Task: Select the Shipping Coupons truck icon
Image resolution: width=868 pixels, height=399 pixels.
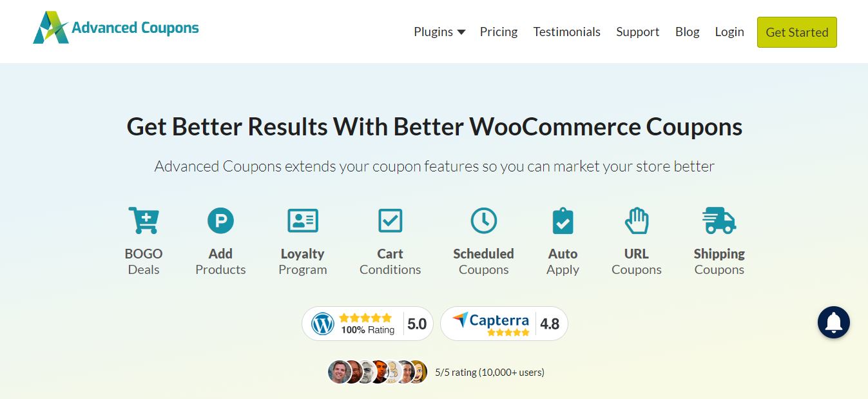Action: pos(719,219)
